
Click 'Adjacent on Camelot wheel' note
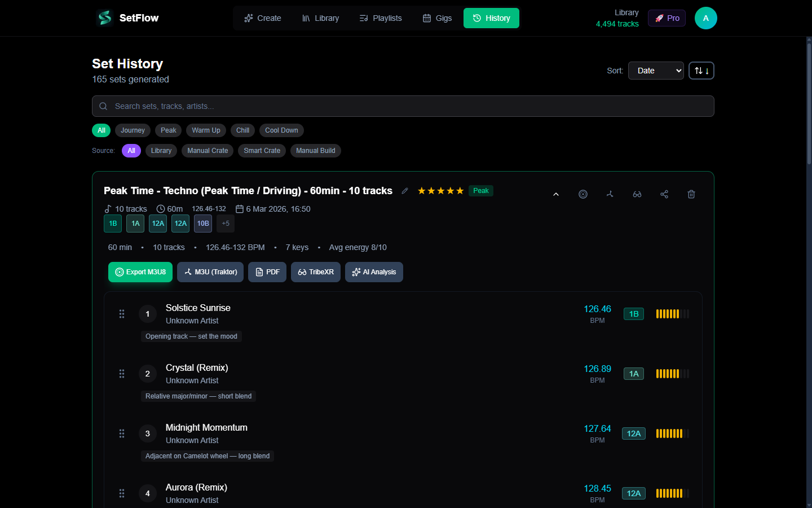(208, 456)
